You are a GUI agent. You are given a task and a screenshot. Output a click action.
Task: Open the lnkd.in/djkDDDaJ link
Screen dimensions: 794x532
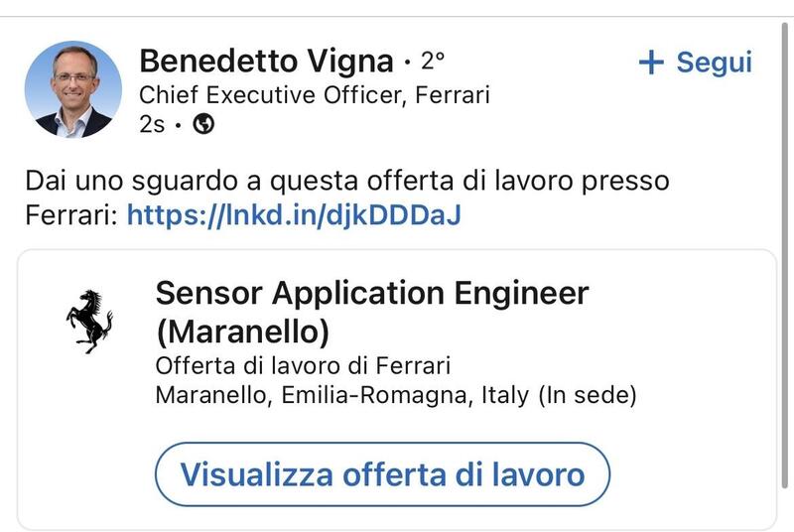click(x=294, y=214)
